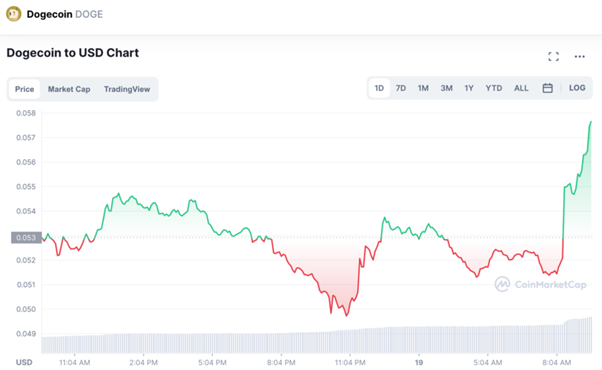Click the Dogecoin DOGE title

(64, 14)
